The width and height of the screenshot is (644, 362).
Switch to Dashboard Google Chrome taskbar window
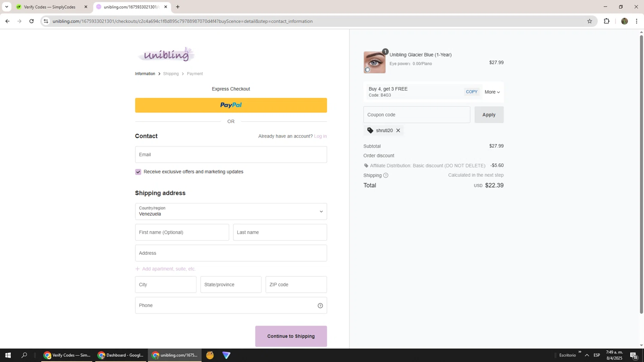click(x=121, y=355)
